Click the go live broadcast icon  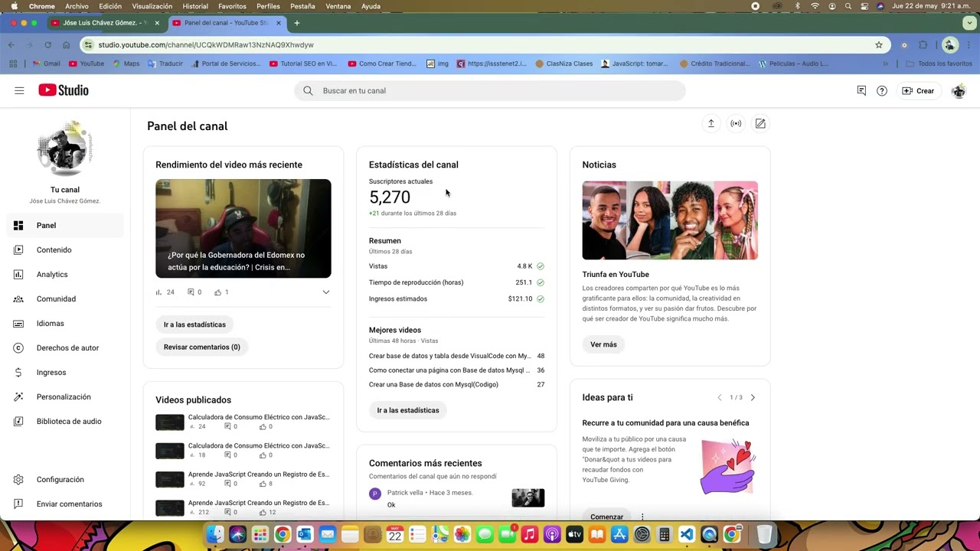736,123
